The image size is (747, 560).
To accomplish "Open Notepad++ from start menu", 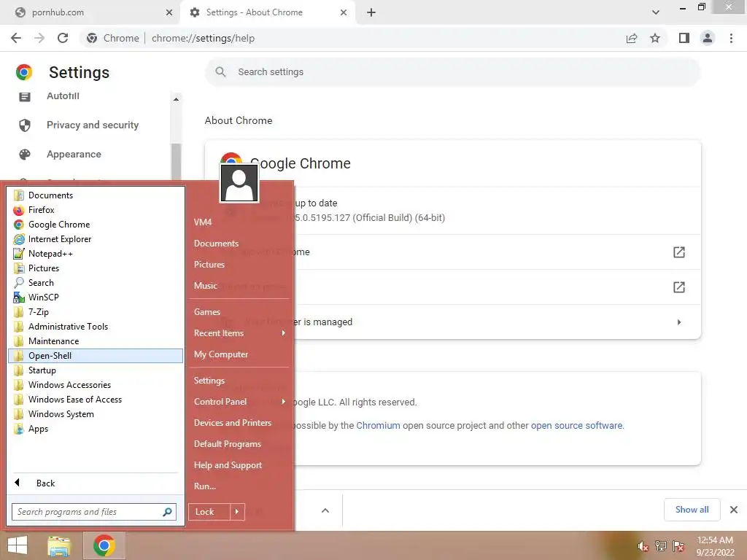I will pyautogui.click(x=96, y=253).
